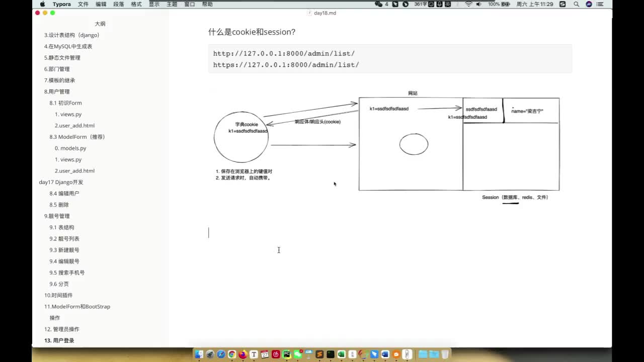Open the 主题 menu
The height and width of the screenshot is (362, 644).
point(172,4)
